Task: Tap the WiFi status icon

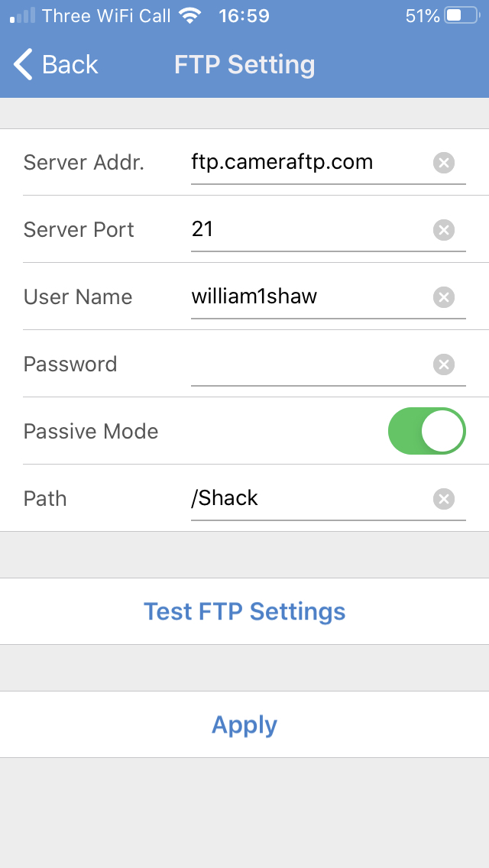Action: click(190, 16)
